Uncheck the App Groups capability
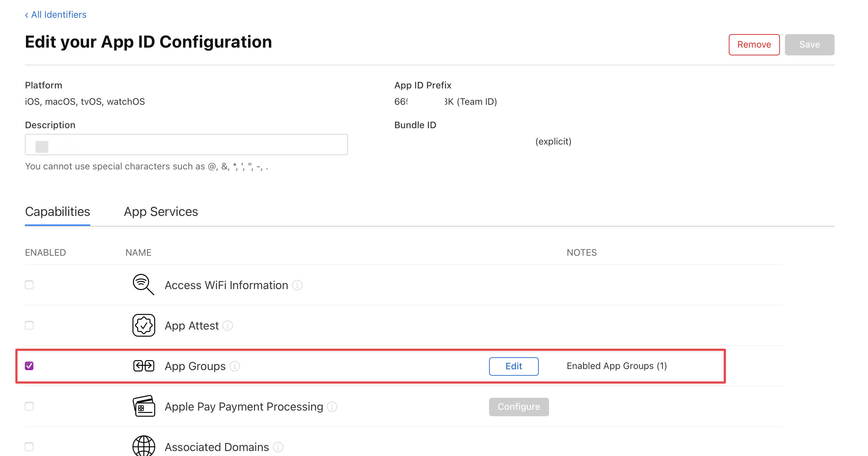Screen dimensions: 868x456 click(29, 366)
